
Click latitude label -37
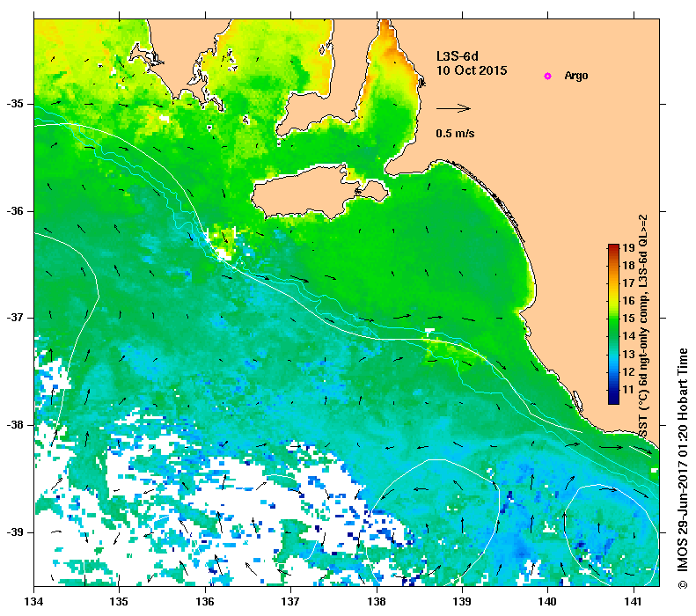click(15, 318)
